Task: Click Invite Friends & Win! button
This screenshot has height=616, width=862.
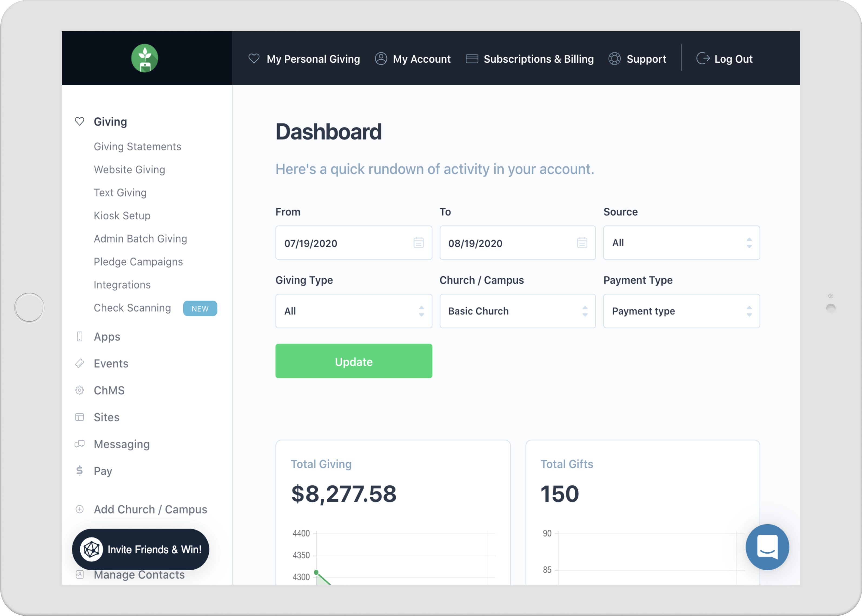Action: tap(140, 549)
